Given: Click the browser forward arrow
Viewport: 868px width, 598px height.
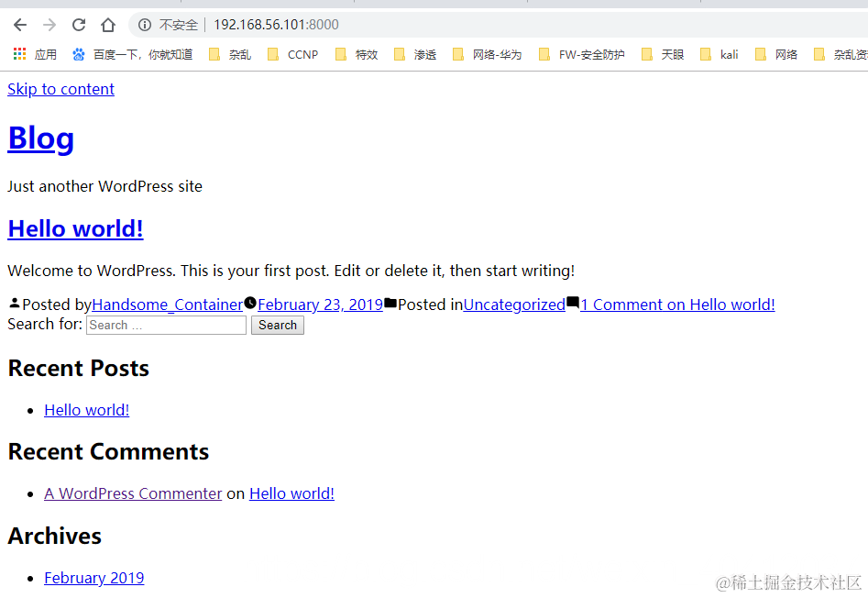Looking at the screenshot, I should coord(49,25).
